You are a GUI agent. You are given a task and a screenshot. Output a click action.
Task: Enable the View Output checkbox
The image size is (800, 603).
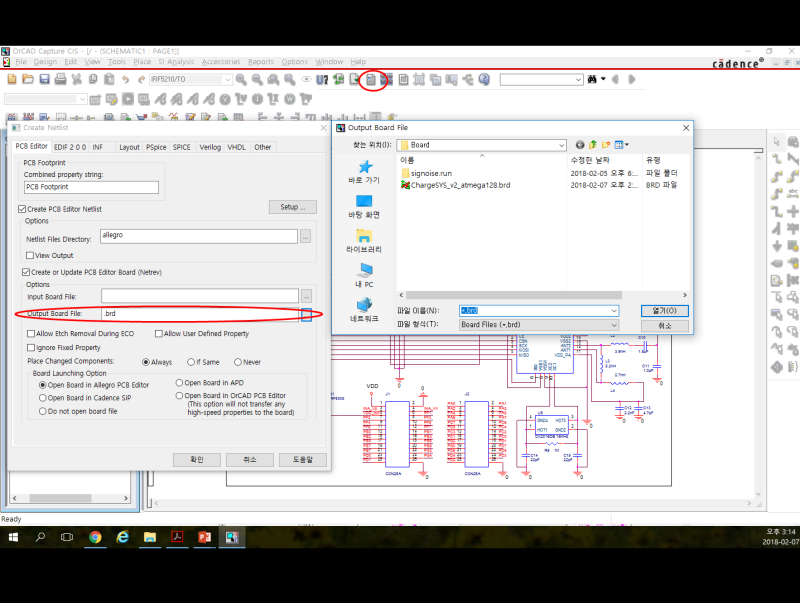(x=30, y=256)
